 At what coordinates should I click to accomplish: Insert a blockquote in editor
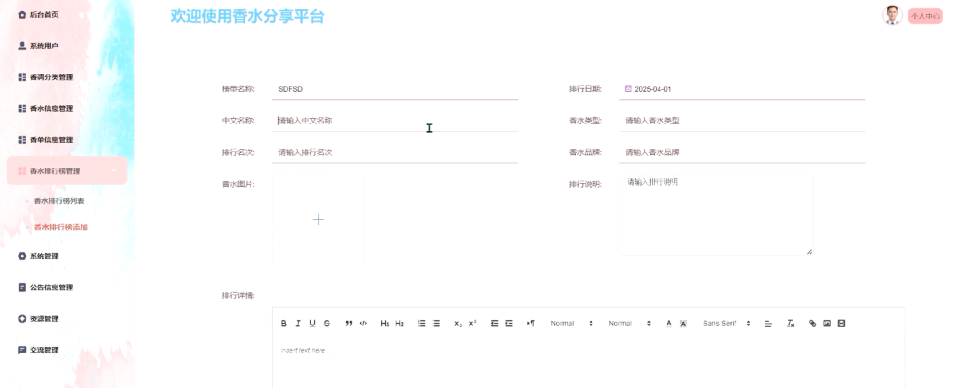pos(349,323)
